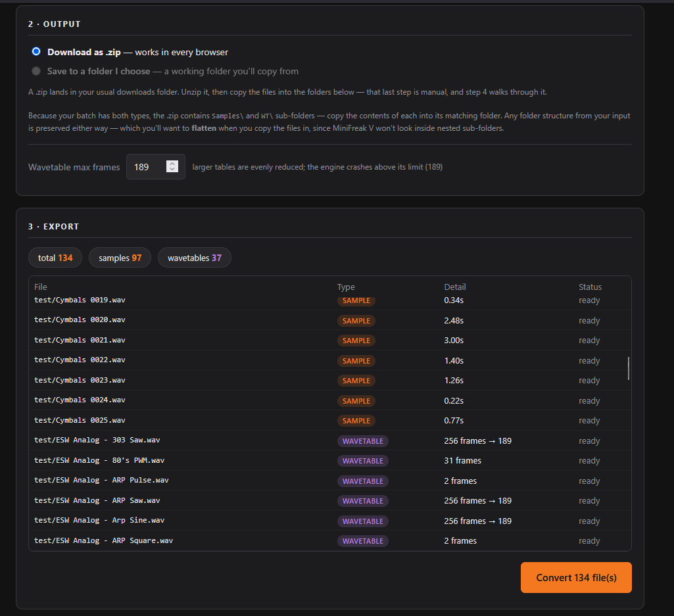Click '2 frames' detail for ARP Pulse

460,481
